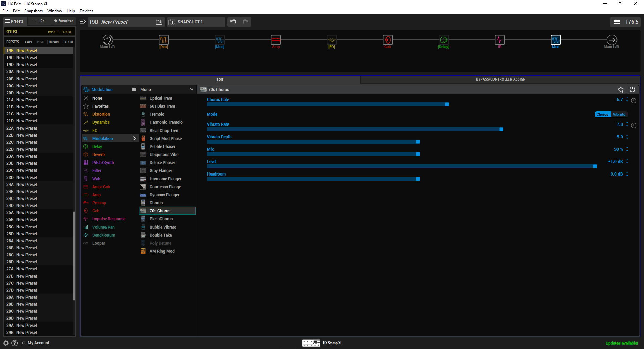Adjust Chorus Rate value stepper
Screen dimensions: 644x349
point(627,100)
